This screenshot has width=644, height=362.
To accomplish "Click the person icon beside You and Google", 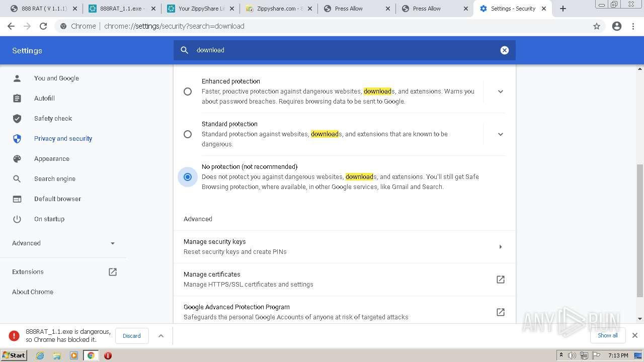I will [x=17, y=78].
